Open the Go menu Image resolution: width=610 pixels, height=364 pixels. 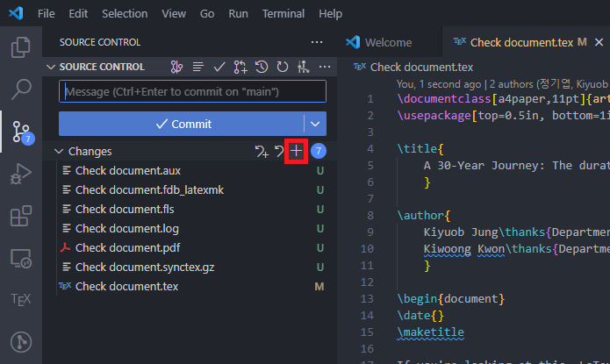tap(207, 14)
